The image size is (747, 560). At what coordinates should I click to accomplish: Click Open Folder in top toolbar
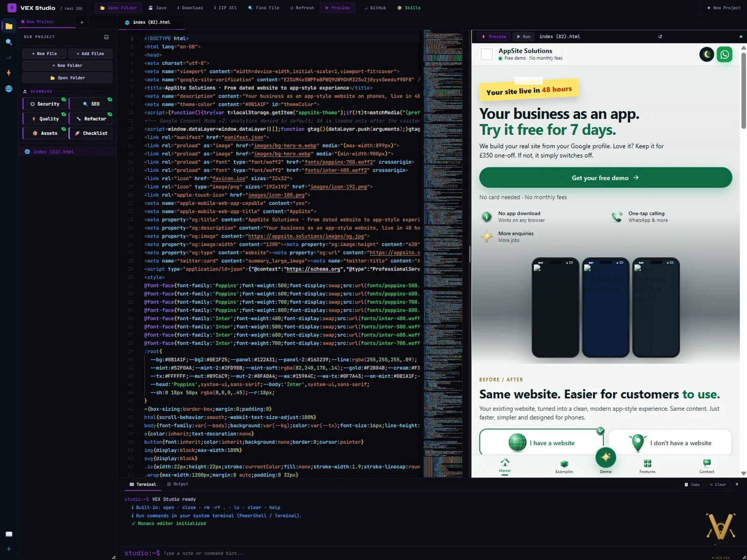coord(118,8)
